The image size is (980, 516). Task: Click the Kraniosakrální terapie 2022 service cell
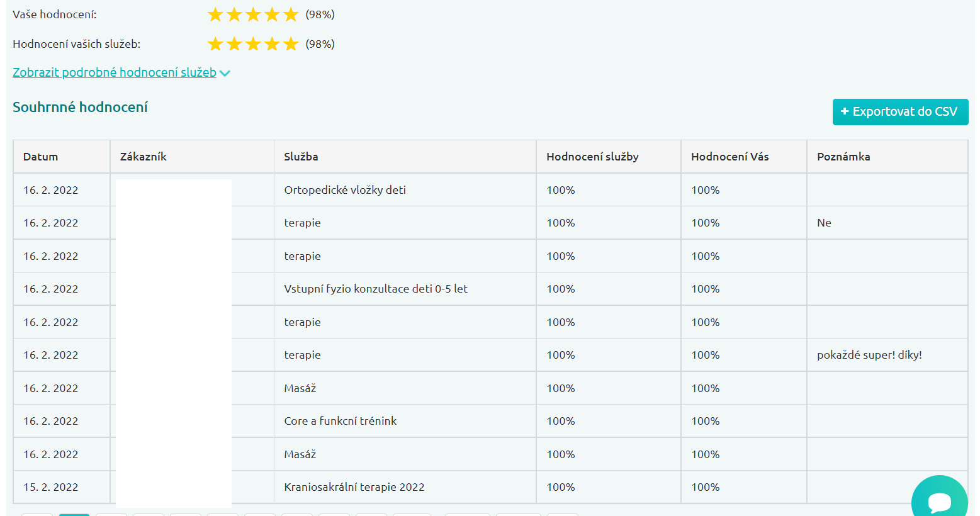(x=354, y=487)
